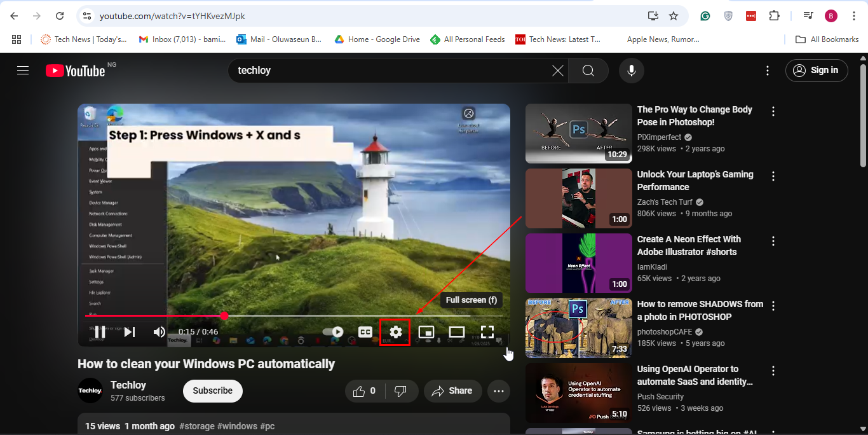This screenshot has height=435, width=868.
Task: Clear the search box text
Action: [x=558, y=71]
